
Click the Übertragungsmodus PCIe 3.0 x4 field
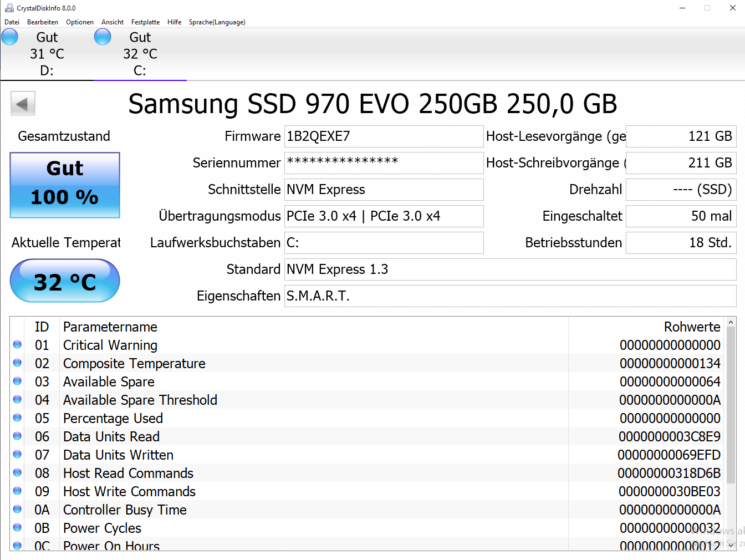(384, 216)
